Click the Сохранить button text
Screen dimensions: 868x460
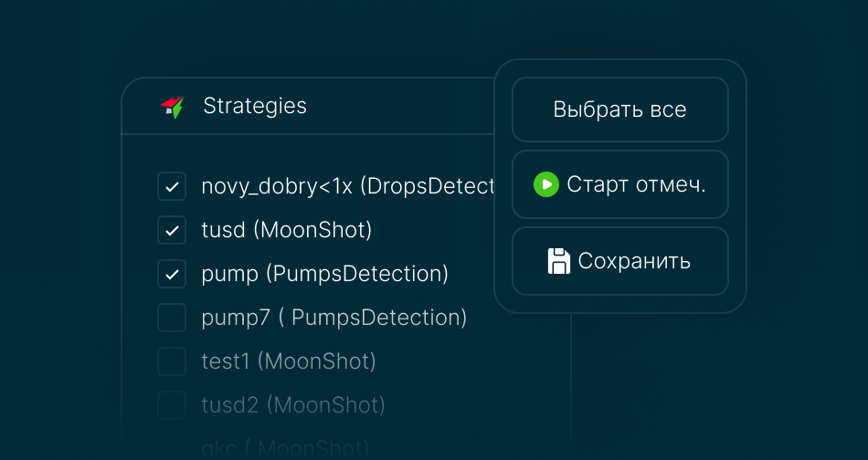coord(634,261)
